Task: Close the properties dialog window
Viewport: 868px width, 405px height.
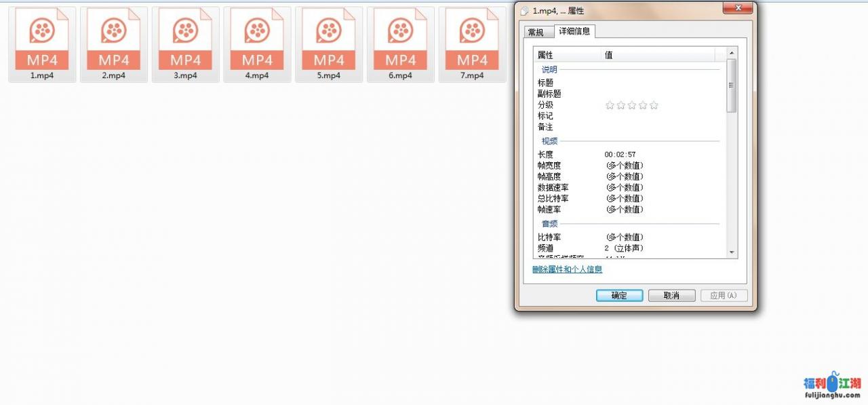Action: [x=737, y=8]
